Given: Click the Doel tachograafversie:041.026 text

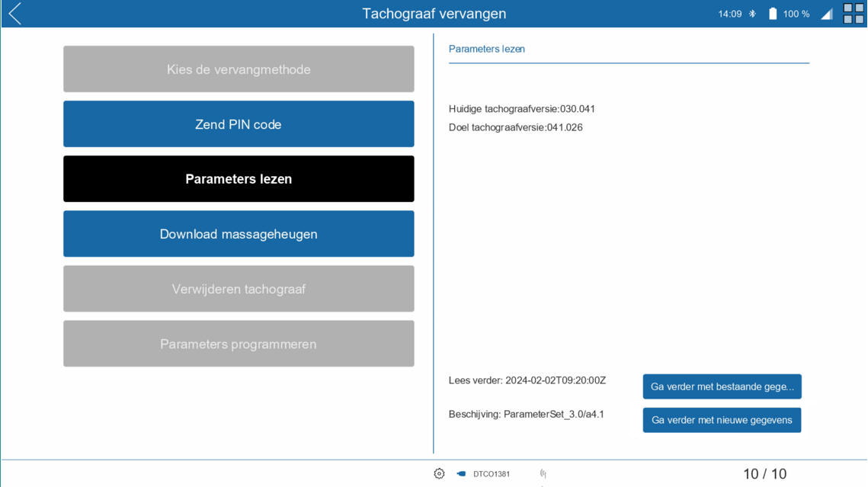Looking at the screenshot, I should coord(515,127).
